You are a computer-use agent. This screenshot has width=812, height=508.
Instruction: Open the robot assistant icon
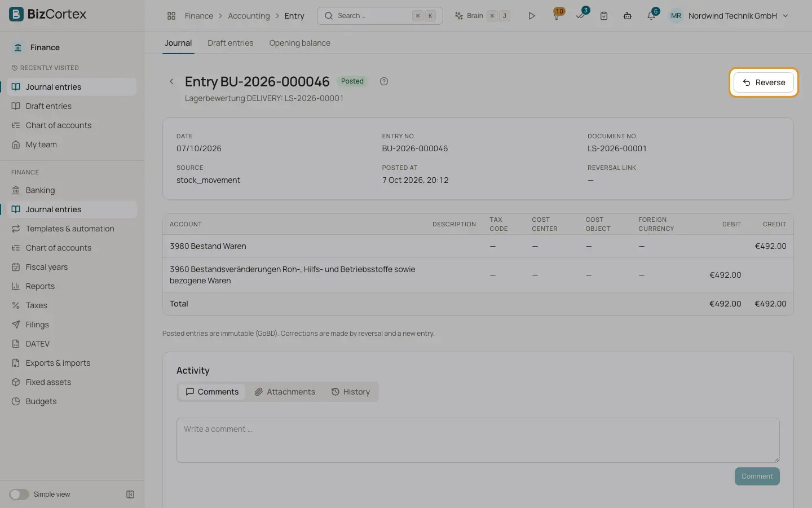click(628, 16)
